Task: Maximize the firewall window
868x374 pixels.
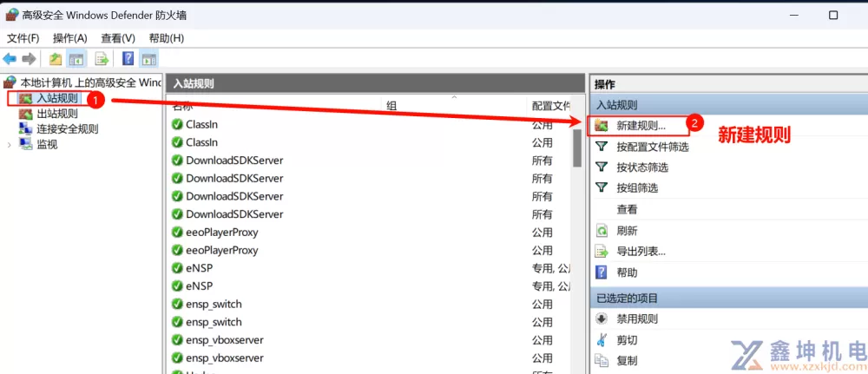Action: 833,15
